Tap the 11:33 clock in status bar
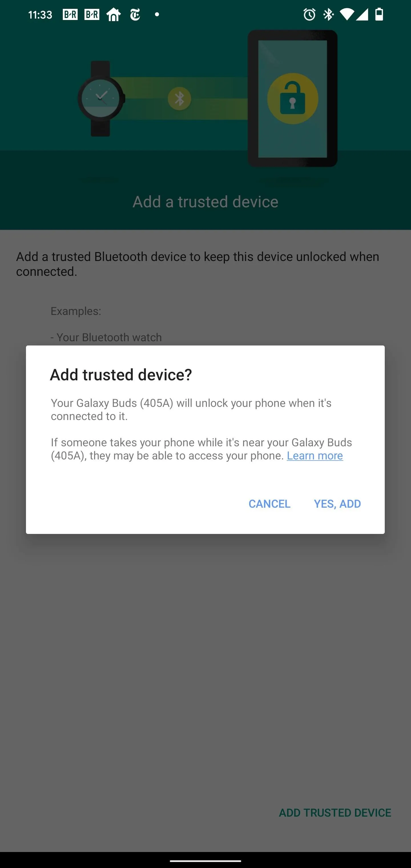This screenshot has height=868, width=411. pos(40,15)
